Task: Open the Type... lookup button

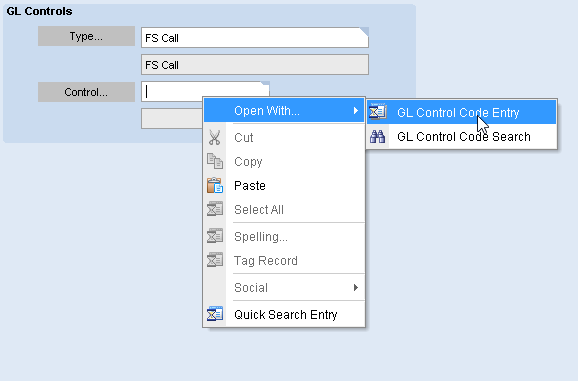Action: [86, 36]
